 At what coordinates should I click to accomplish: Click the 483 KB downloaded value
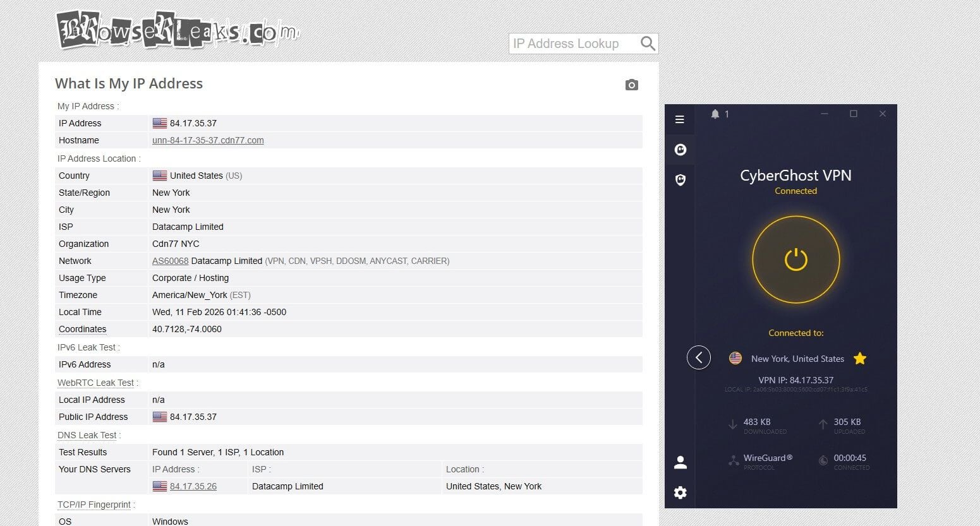[x=757, y=422]
